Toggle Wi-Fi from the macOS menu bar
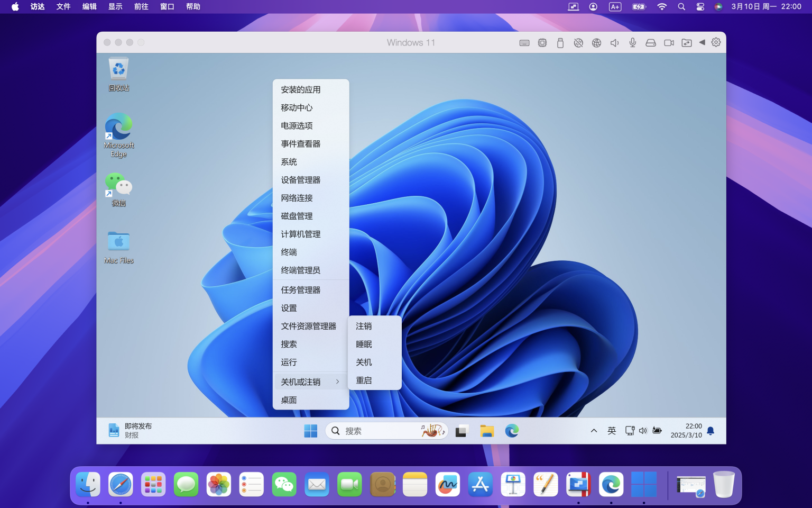 pyautogui.click(x=661, y=6)
